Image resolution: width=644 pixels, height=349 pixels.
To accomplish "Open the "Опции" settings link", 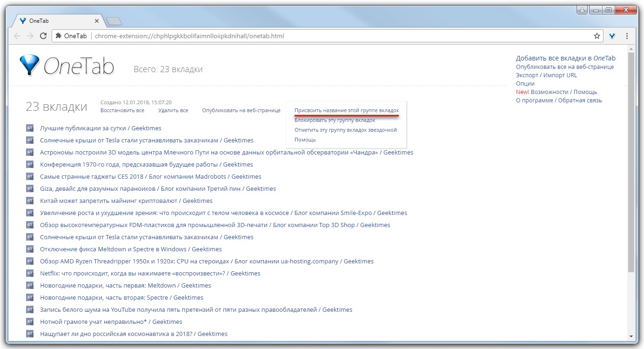I will [525, 83].
